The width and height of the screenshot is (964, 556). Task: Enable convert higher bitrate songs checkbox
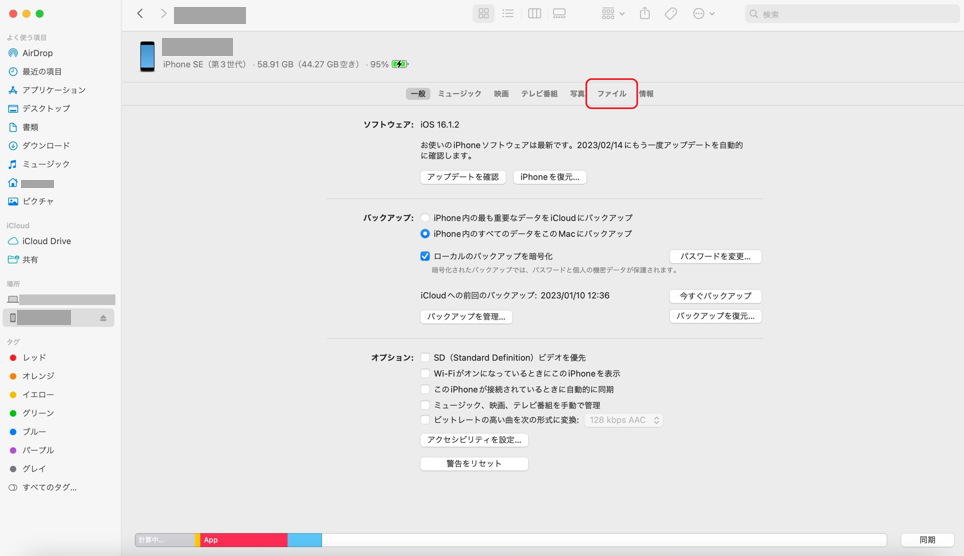[x=425, y=420]
